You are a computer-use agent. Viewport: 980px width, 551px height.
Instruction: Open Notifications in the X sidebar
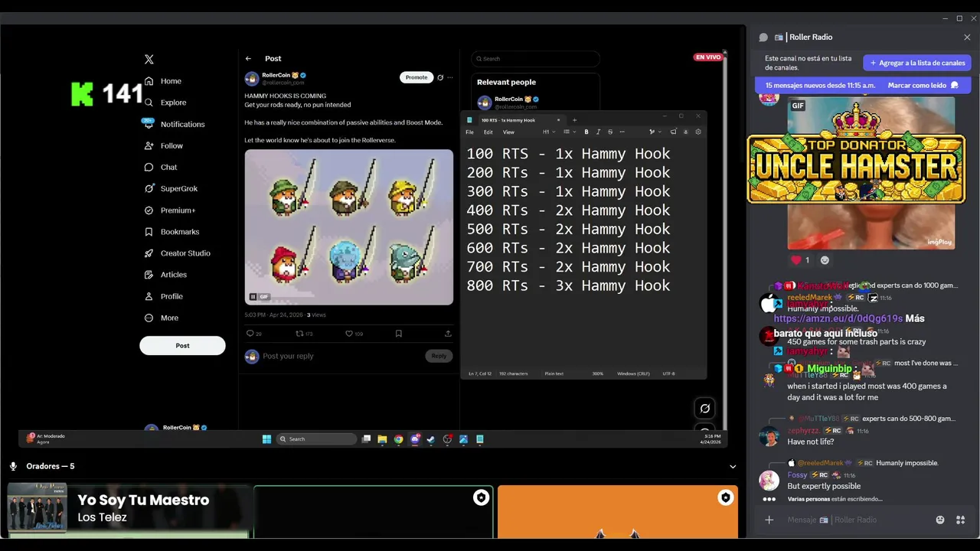[175, 124]
